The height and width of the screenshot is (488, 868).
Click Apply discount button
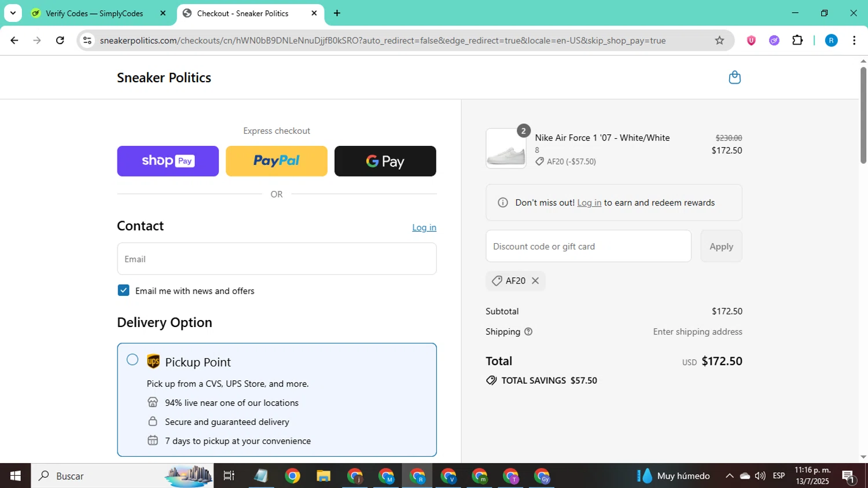[721, 246]
